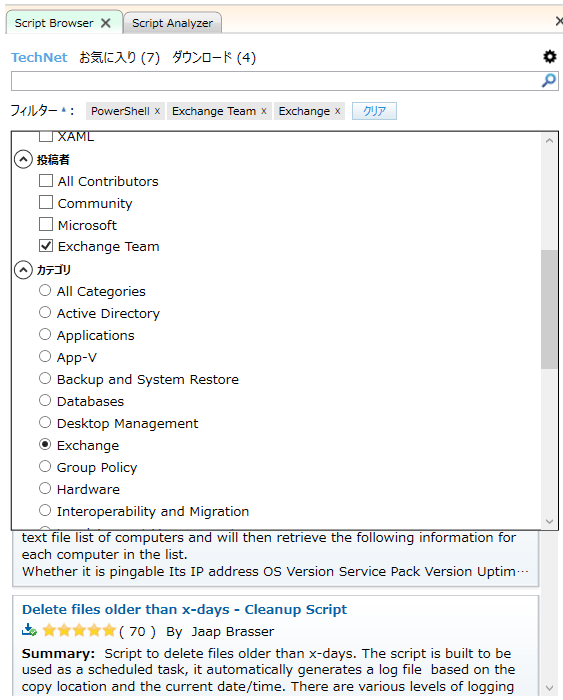Check the Microsoft contributor checkbox

46,224
